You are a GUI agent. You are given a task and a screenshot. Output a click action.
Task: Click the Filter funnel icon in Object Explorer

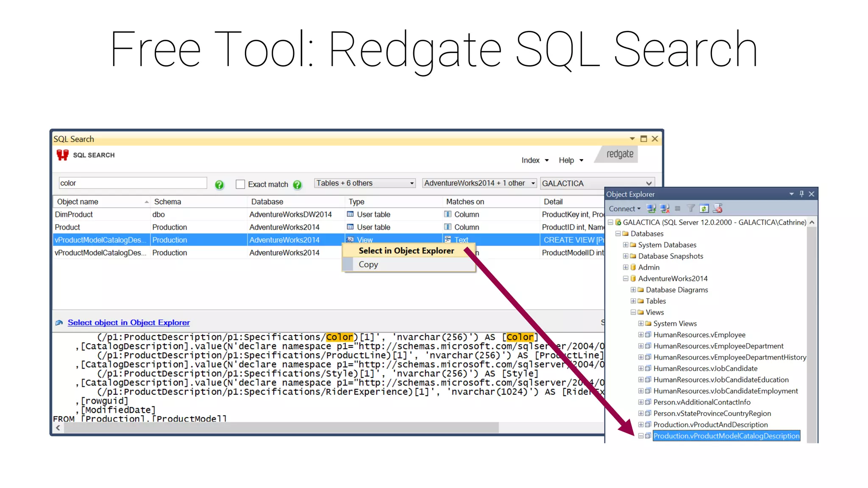coord(691,208)
